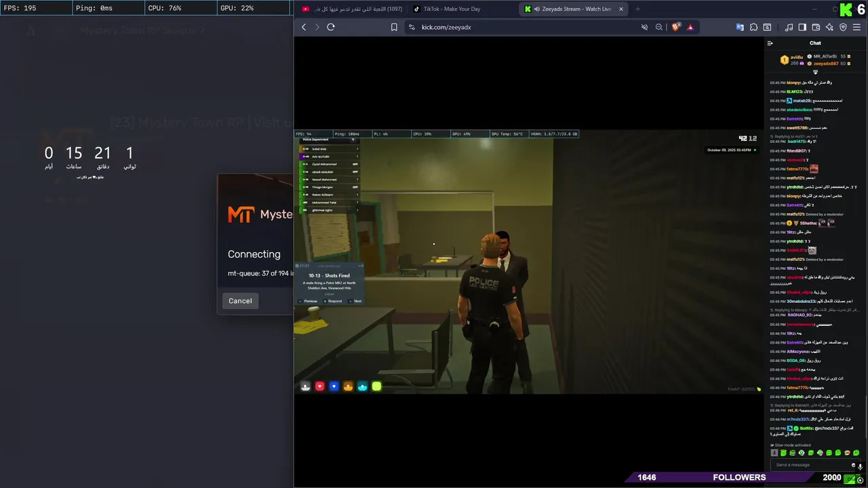Open Brave Shields lion icon
This screenshot has width=868, height=488.
(676, 27)
